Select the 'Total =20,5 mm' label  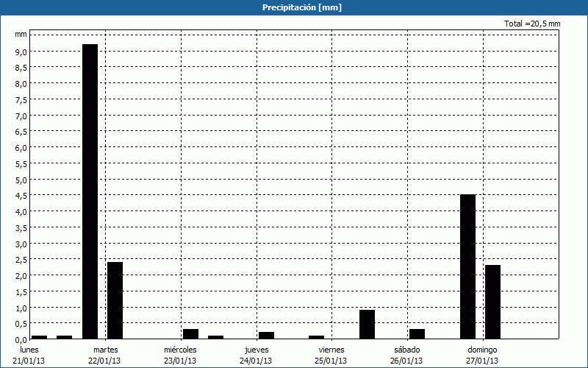pos(532,24)
